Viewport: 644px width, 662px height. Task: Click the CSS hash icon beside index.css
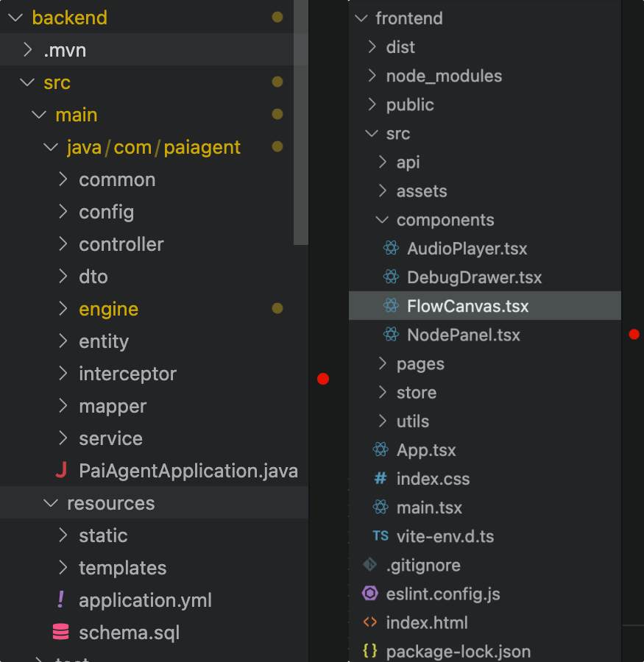[x=381, y=479]
